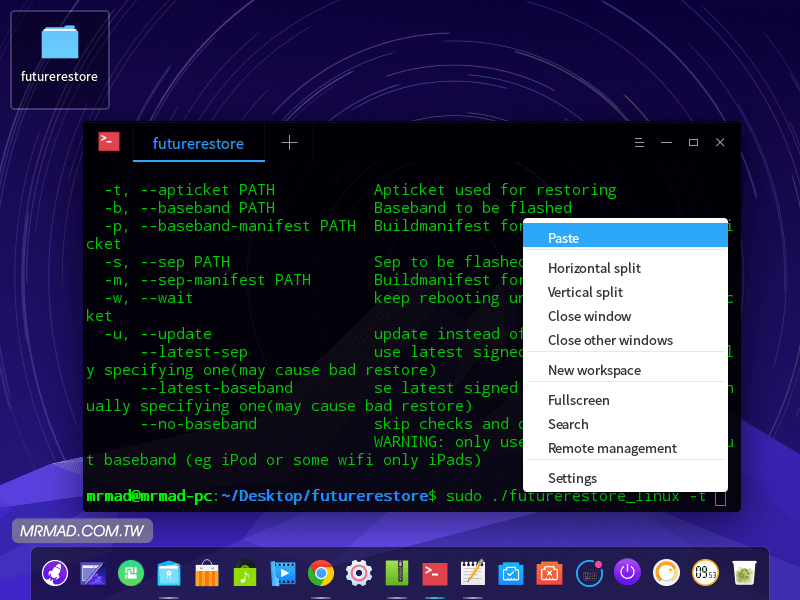
Task: Add a new terminal tab
Action: [x=289, y=143]
